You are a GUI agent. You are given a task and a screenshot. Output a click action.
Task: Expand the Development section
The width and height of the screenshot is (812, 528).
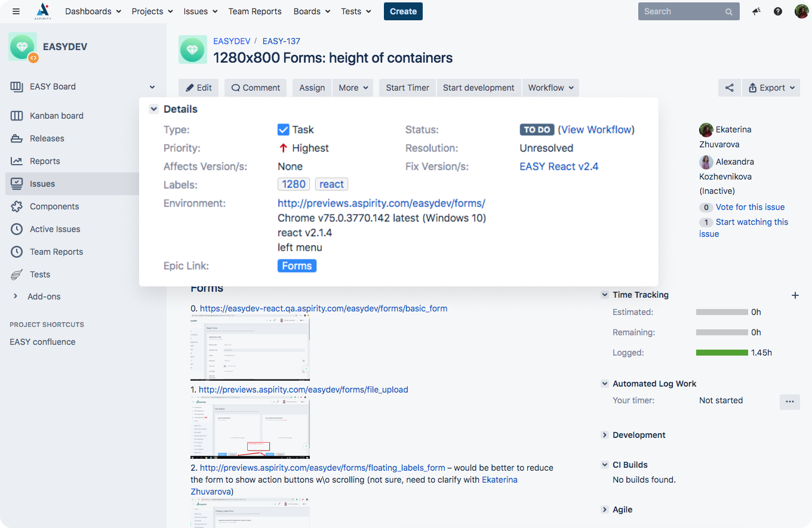(605, 435)
